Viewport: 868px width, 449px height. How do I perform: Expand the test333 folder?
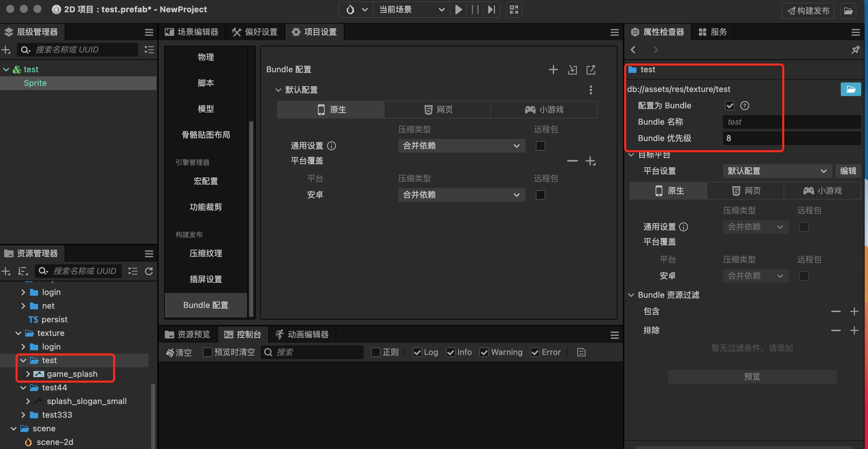23,415
